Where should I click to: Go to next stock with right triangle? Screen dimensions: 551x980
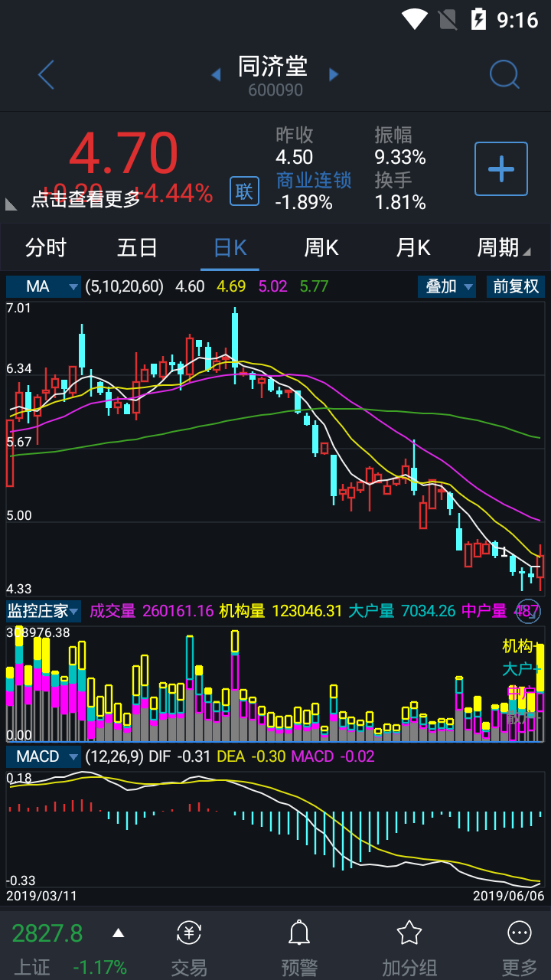coord(334,74)
